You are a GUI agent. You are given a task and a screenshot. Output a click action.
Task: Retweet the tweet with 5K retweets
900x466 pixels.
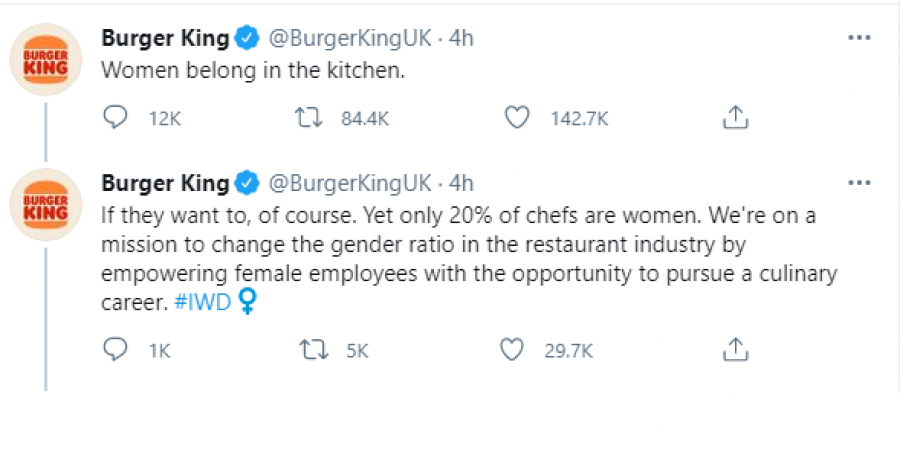click(314, 350)
